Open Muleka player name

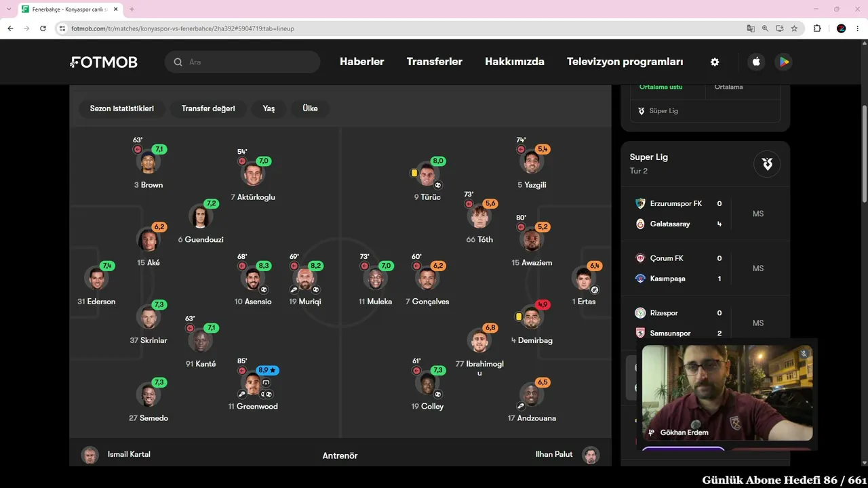[376, 302]
